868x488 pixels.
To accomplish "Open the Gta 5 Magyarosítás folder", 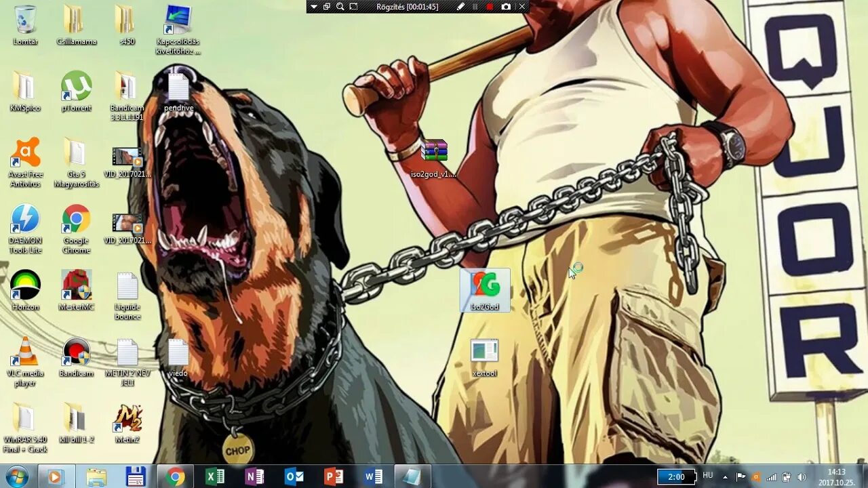I will [x=76, y=163].
